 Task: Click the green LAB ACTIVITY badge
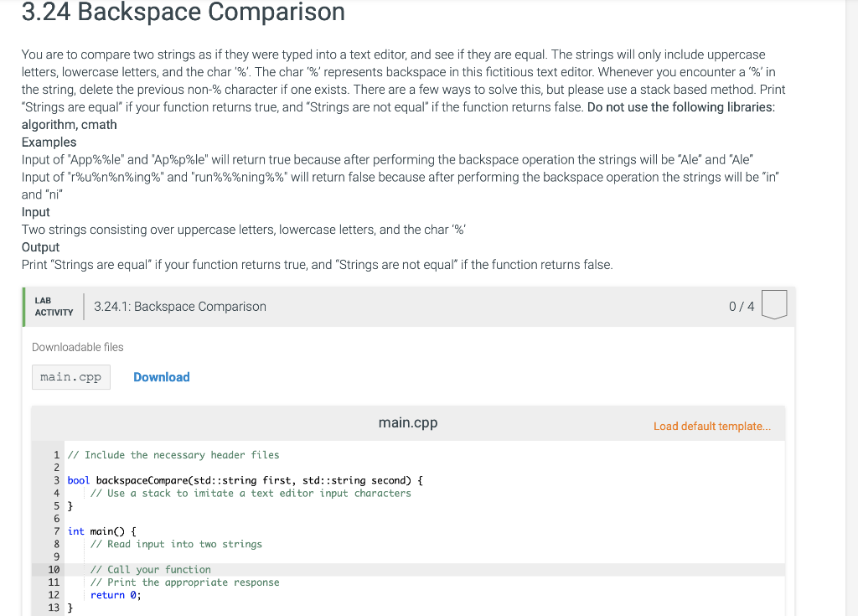[x=52, y=306]
